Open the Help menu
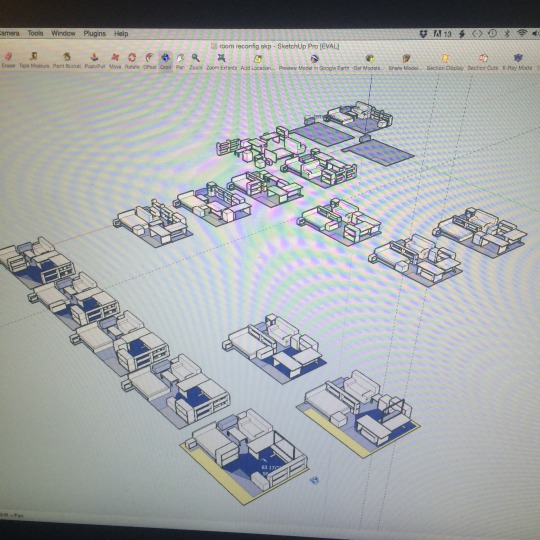This screenshot has height=540, width=540. pyautogui.click(x=121, y=34)
